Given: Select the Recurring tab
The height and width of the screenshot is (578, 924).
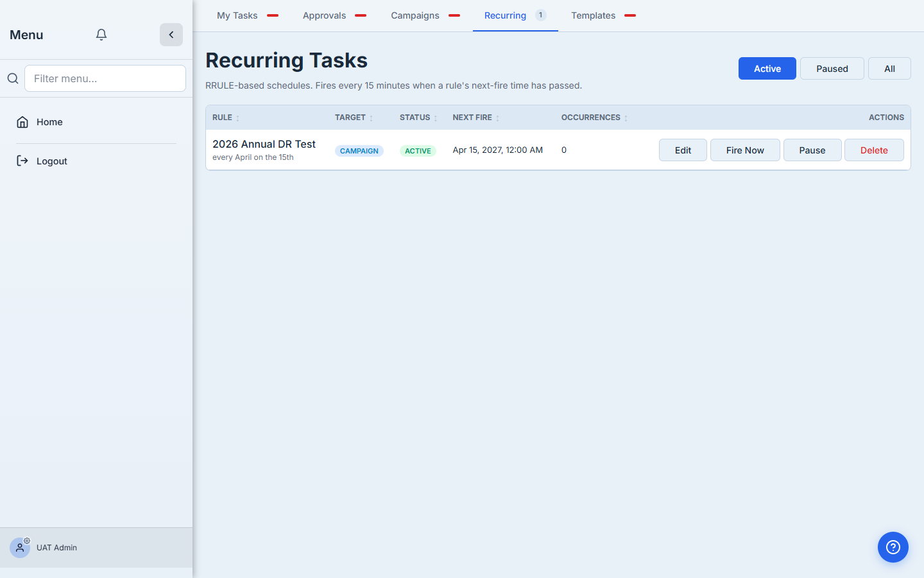Looking at the screenshot, I should 515,15.
